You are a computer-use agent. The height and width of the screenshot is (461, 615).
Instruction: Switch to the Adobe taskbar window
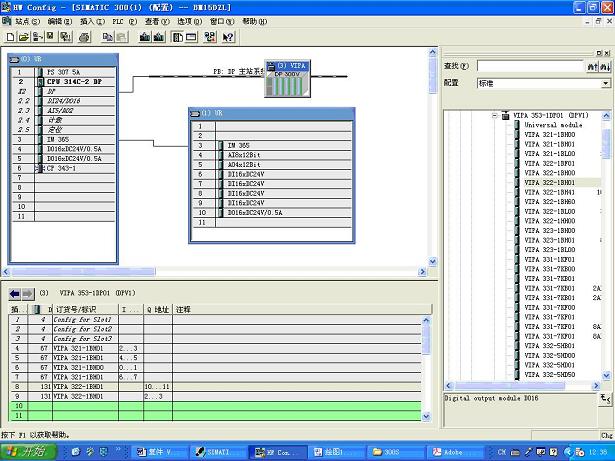[x=454, y=452]
